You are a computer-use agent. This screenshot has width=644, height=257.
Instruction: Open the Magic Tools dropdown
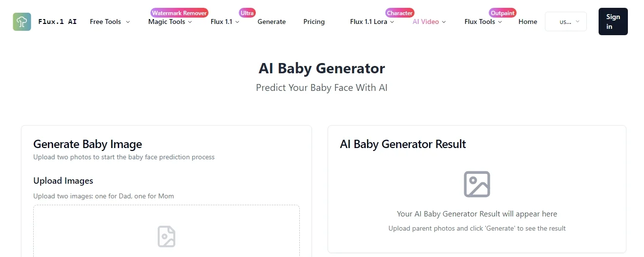tap(170, 21)
